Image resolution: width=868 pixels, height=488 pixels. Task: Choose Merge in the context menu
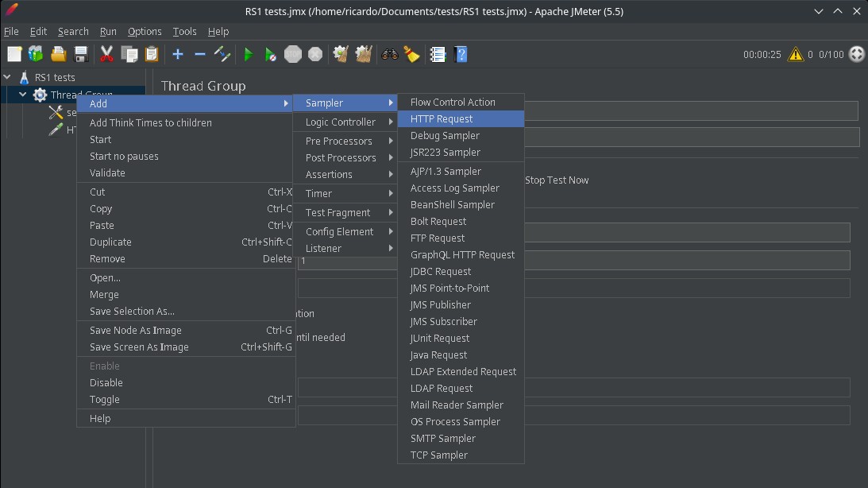point(186,295)
